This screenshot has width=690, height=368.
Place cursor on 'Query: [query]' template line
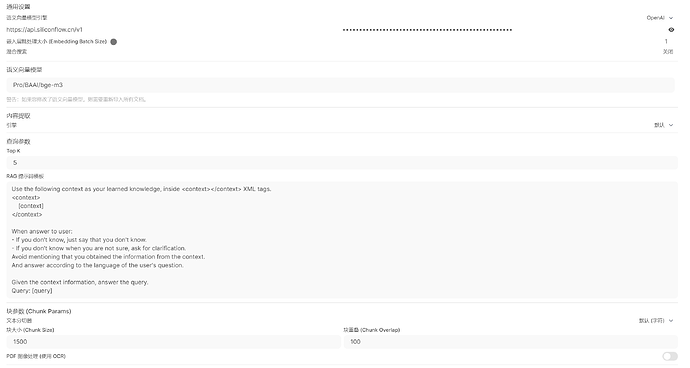32,291
